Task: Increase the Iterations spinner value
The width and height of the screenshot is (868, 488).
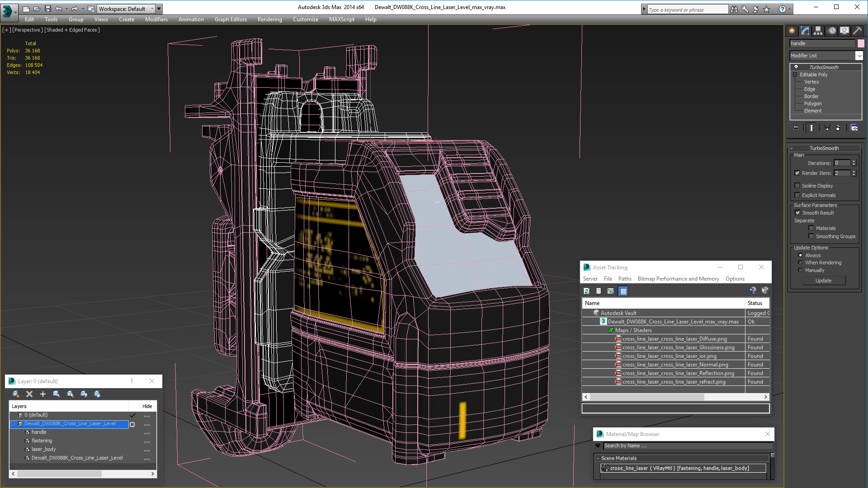Action: click(854, 161)
